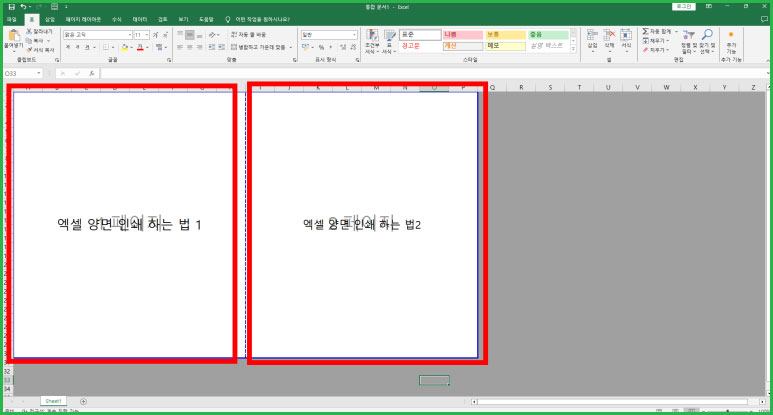Click the 로그인 sign-in button
Viewport: 773px width, 415px height.
[x=683, y=6]
